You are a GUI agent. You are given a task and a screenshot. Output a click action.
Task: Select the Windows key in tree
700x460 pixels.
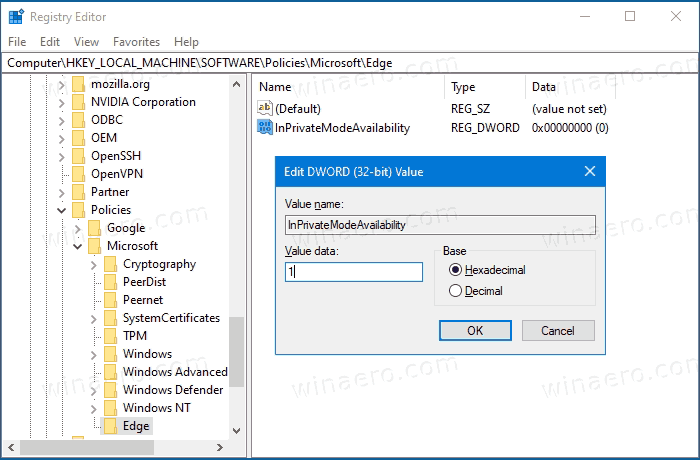click(147, 354)
